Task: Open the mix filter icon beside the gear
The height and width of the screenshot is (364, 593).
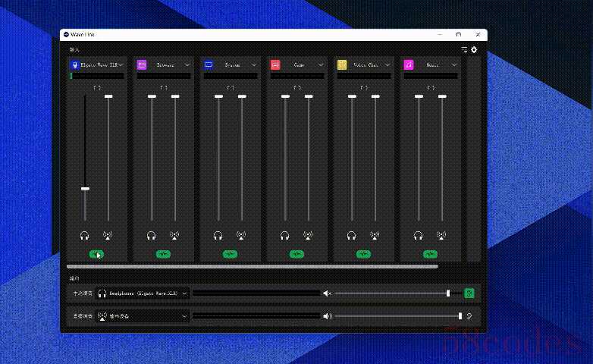Action: point(464,49)
